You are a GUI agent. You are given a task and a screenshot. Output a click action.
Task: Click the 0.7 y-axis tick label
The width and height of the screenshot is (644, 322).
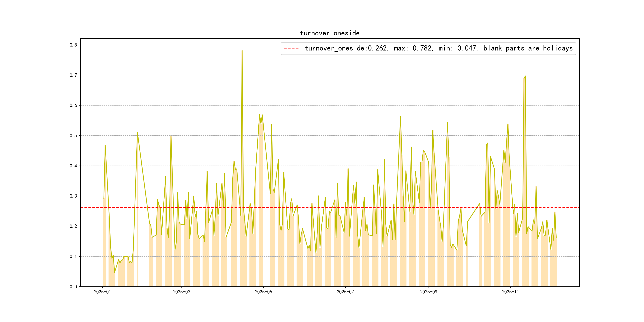pyautogui.click(x=73, y=75)
